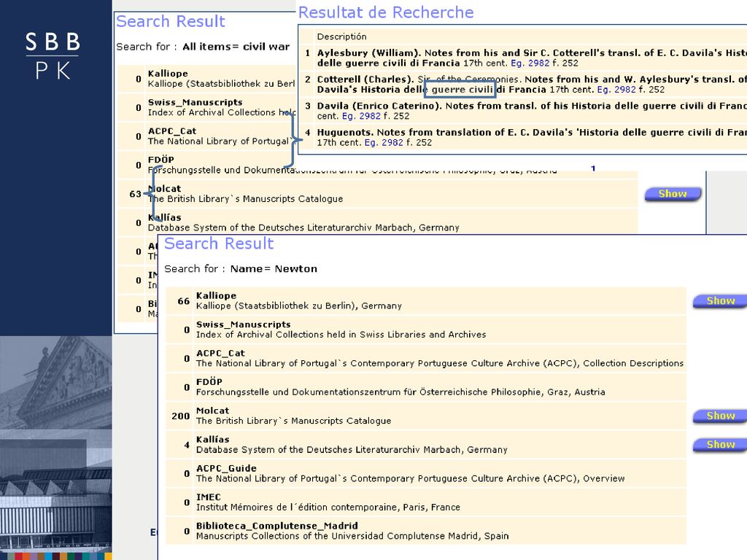The width and height of the screenshot is (747, 560).
Task: Select IMEC name in Newton results
Action: pyautogui.click(x=208, y=497)
